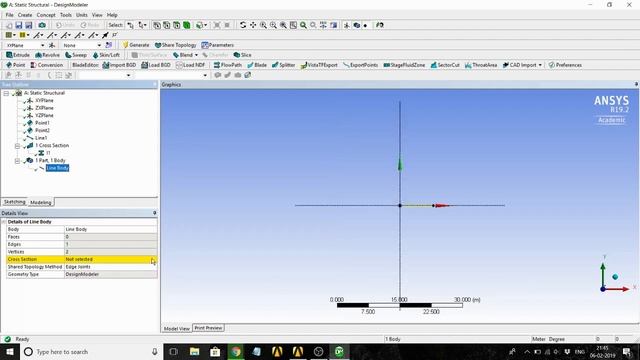Click the SectorCut tool
The height and width of the screenshot is (360, 640).
tap(445, 65)
